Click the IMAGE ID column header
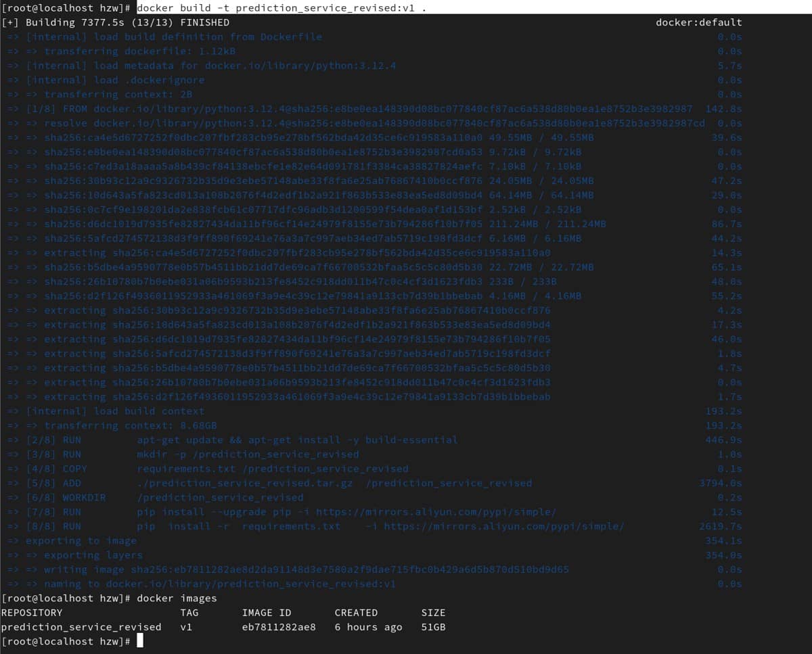This screenshot has width=812, height=654. point(267,613)
